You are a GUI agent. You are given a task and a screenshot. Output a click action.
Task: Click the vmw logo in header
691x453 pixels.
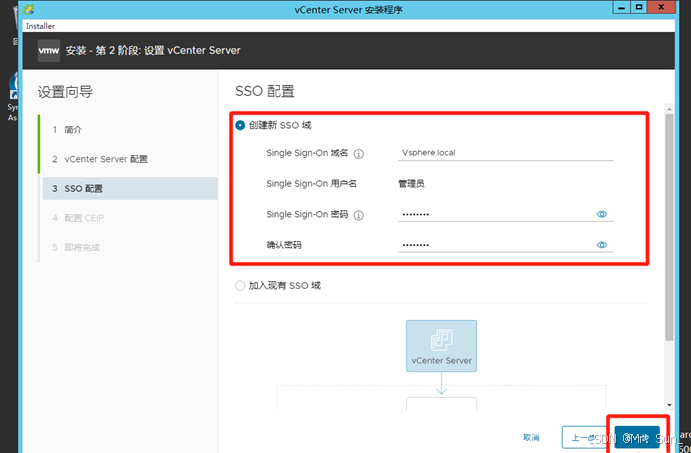48,51
